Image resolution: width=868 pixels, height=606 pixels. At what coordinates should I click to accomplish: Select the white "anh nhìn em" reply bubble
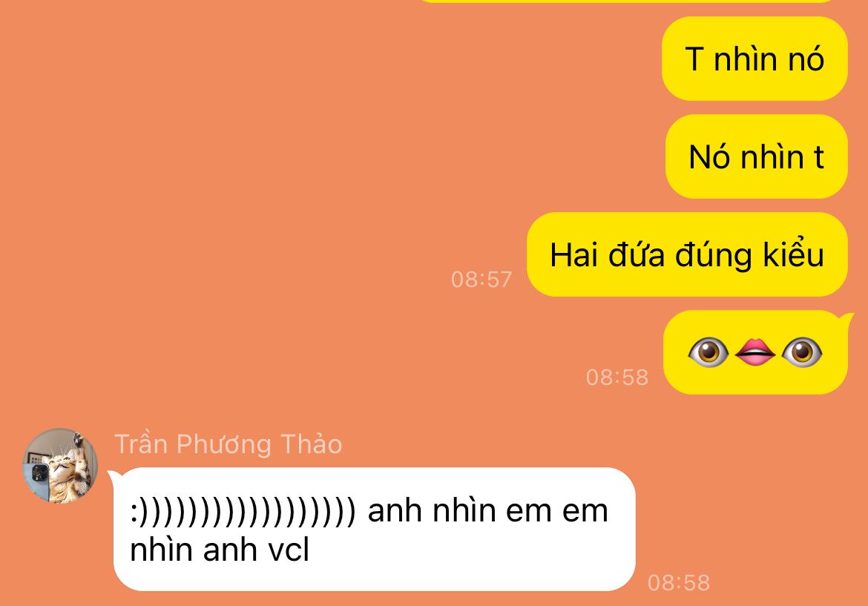pyautogui.click(x=374, y=529)
